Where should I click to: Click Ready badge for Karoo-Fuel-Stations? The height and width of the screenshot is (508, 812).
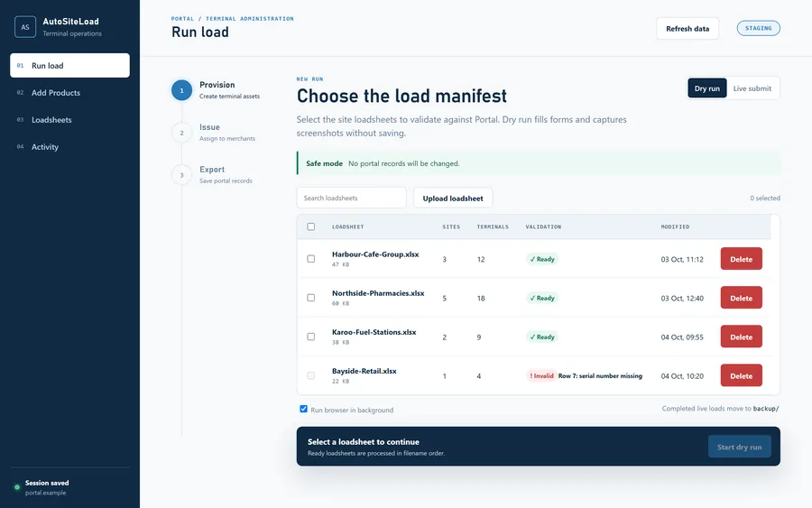pos(542,337)
